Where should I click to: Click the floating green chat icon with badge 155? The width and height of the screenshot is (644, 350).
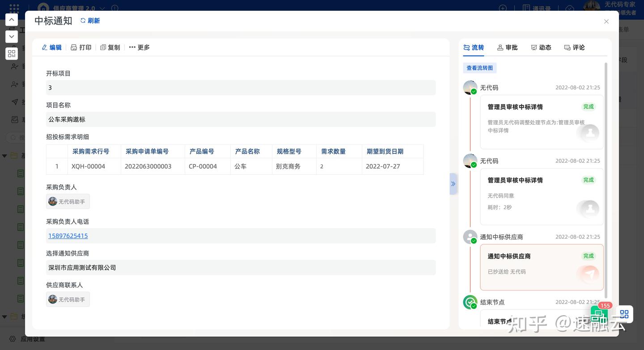click(x=599, y=316)
